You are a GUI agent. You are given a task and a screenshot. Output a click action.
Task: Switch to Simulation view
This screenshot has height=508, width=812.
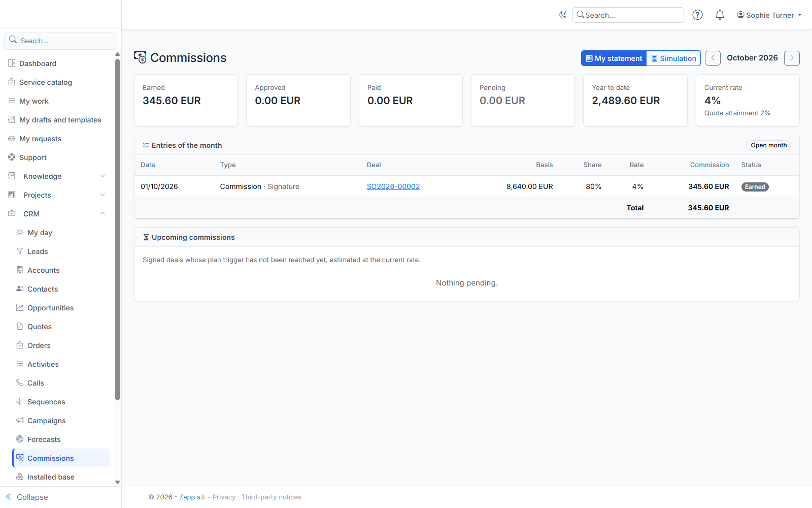pyautogui.click(x=673, y=58)
